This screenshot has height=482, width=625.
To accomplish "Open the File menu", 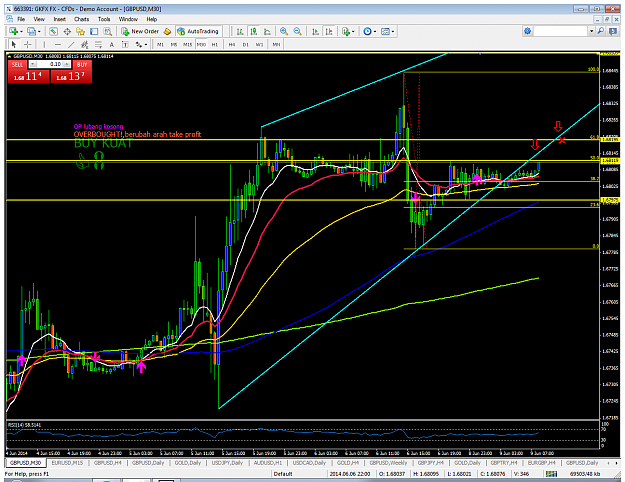I will 21,19.
